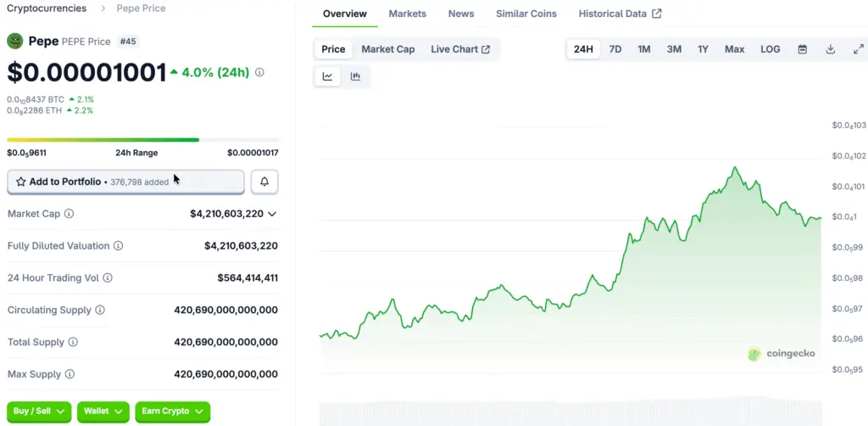Screen dimensions: 868x426
Task: Switch chart to Market Cap
Action: coord(388,49)
